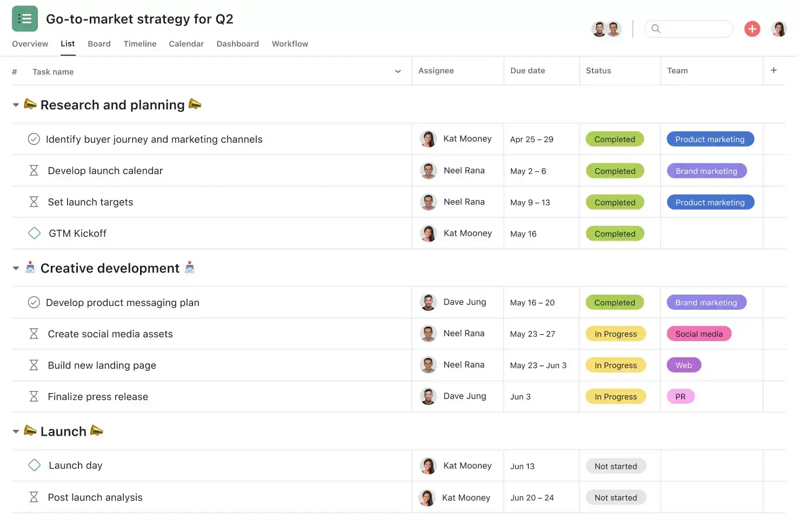Click the milestone diamond icon for GTM Kickoff
The image size is (798, 532).
34,233
